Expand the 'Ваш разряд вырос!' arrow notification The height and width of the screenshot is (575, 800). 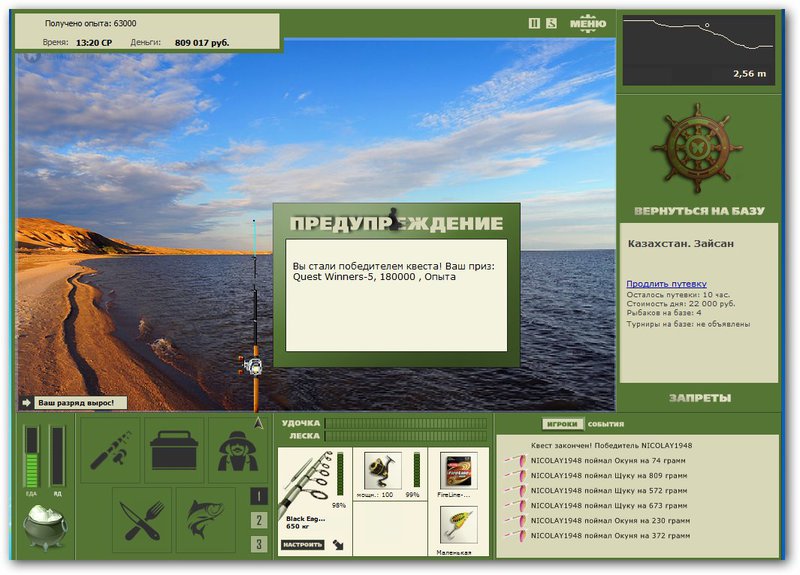point(27,403)
